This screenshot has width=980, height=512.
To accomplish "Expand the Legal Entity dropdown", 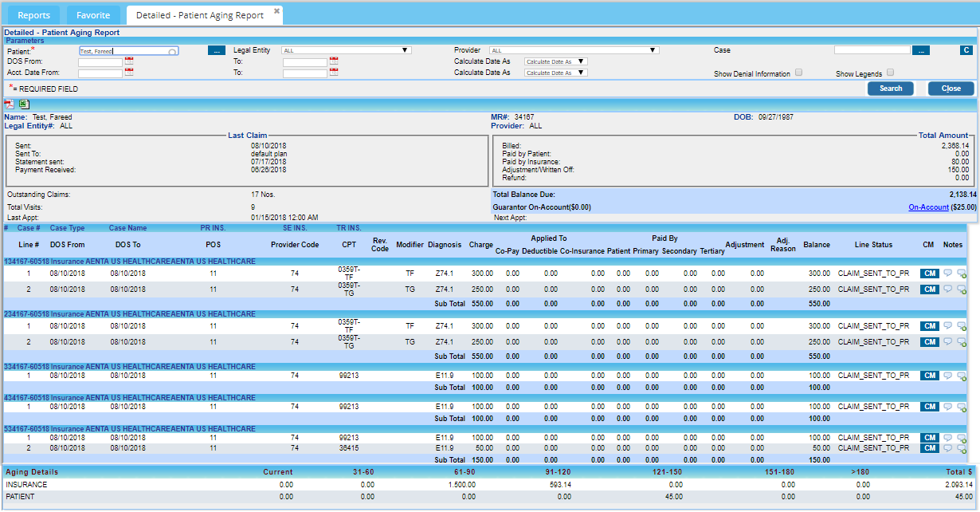I will [347, 50].
